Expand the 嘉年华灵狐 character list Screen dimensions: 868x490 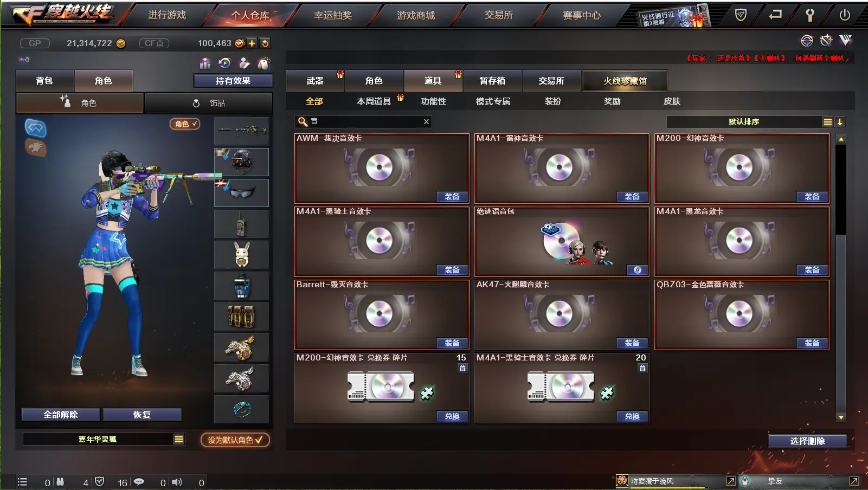[x=178, y=439]
